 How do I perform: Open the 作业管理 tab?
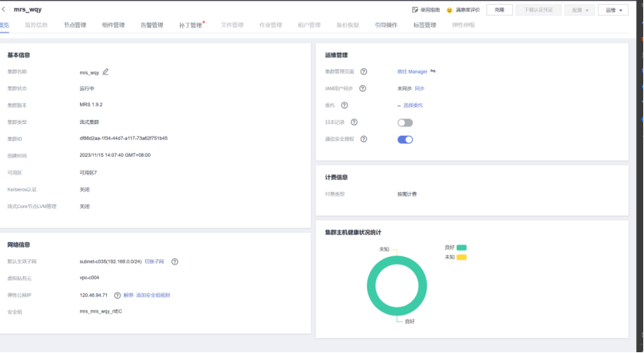[x=271, y=25]
